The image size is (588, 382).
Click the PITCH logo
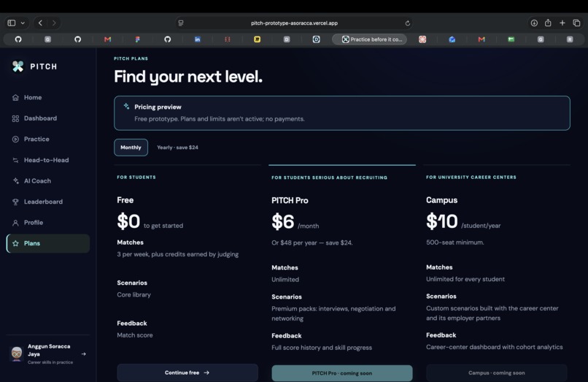coord(34,66)
